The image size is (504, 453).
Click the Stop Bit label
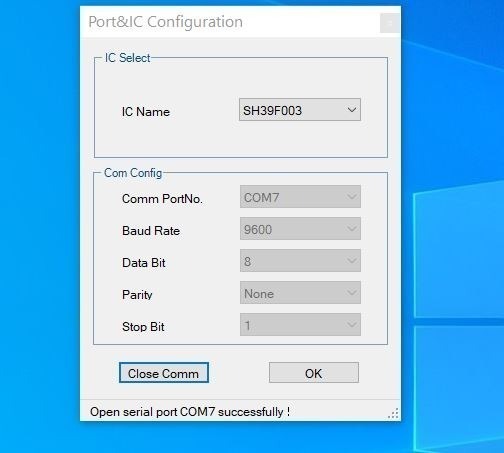[143, 327]
